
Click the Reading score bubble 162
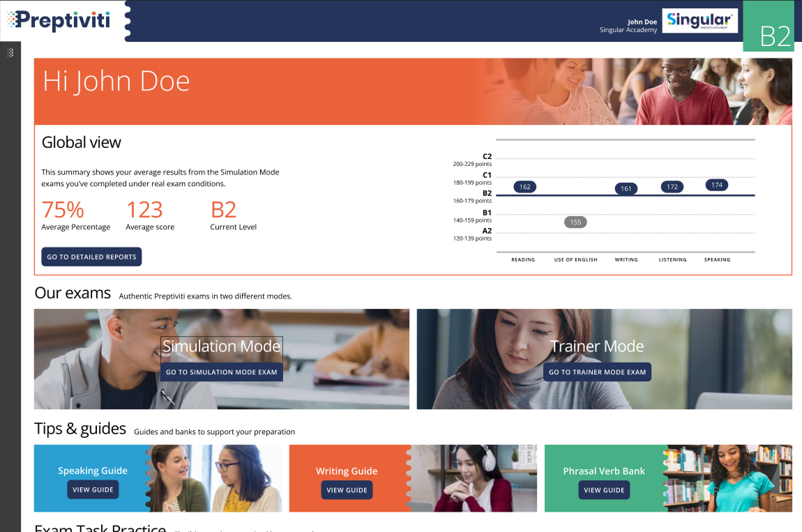click(524, 187)
